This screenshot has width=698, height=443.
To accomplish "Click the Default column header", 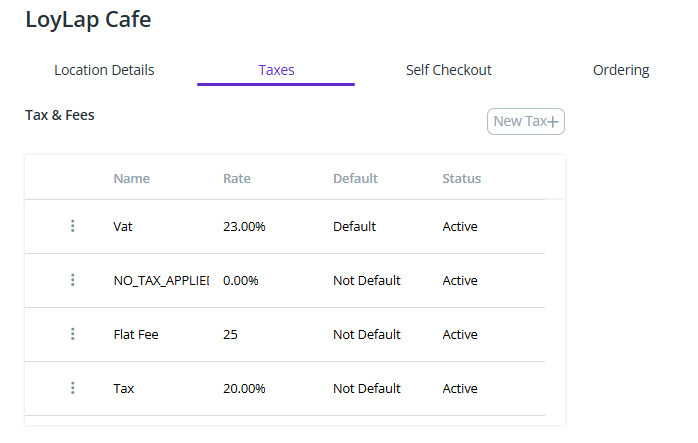I will (355, 179).
